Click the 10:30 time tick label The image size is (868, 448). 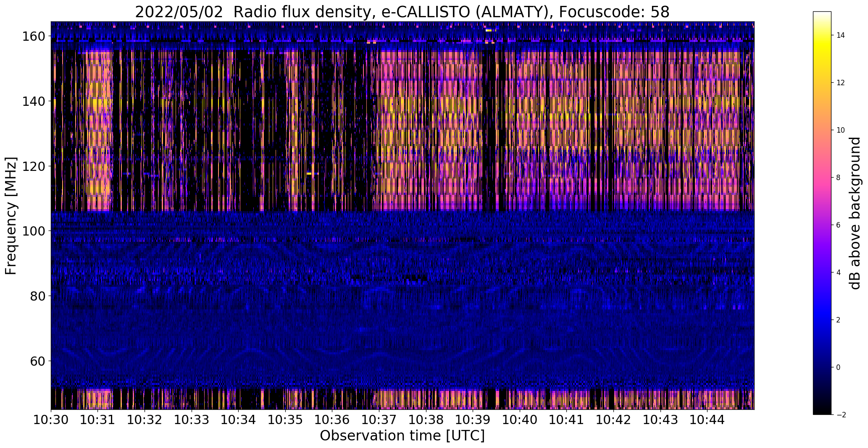pyautogui.click(x=51, y=419)
